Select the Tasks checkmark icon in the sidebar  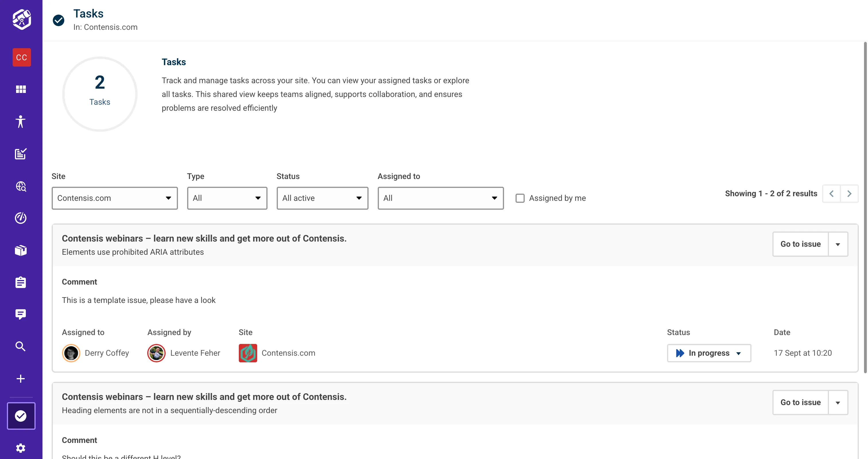(x=21, y=416)
